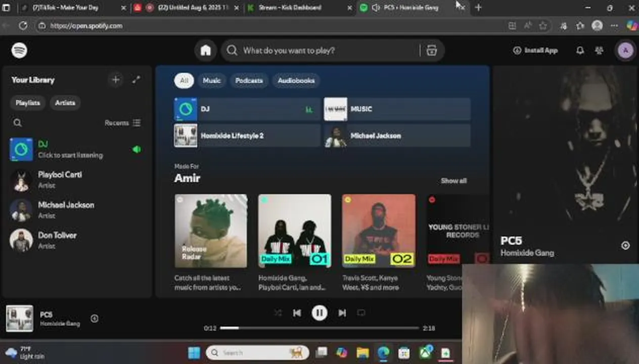Open Recents sort options
This screenshot has width=639, height=364.
click(x=123, y=123)
